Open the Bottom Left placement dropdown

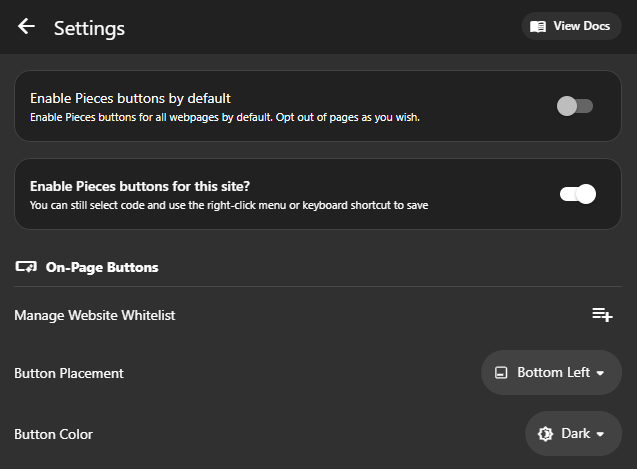click(552, 373)
